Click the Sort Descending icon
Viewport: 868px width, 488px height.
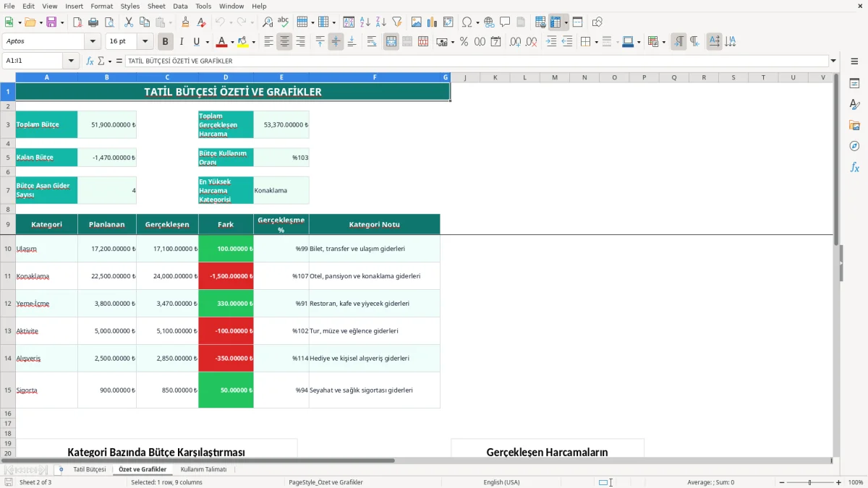tap(380, 22)
